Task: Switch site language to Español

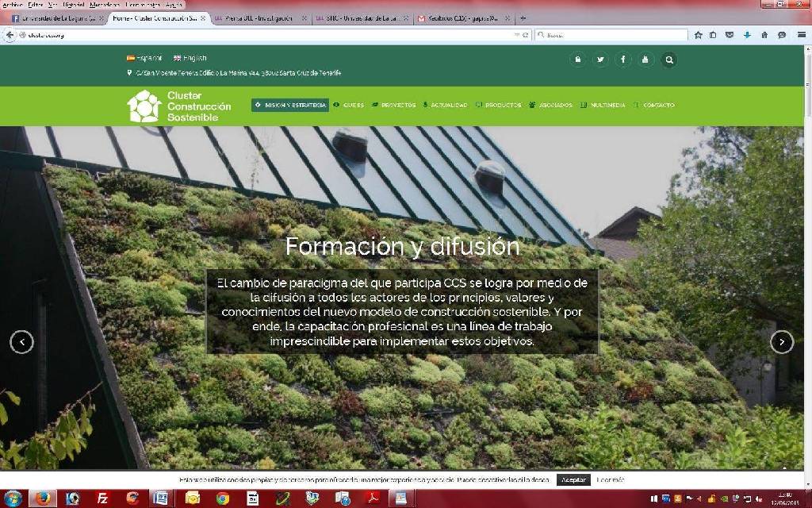Action: (144, 58)
